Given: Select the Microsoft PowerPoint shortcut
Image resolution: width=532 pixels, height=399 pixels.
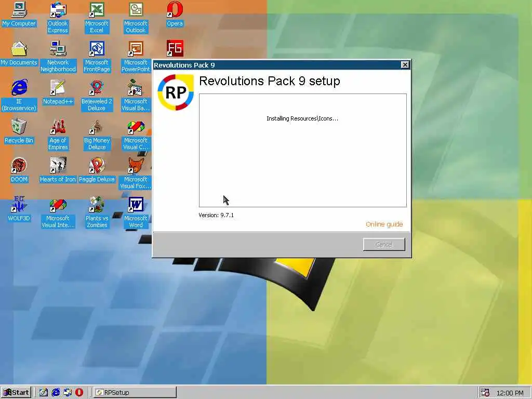Looking at the screenshot, I should [x=136, y=57].
